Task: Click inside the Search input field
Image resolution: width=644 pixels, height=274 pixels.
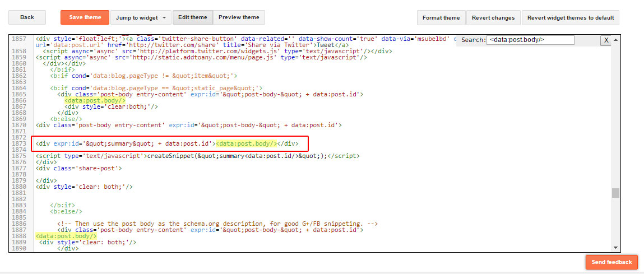Action: click(x=530, y=40)
